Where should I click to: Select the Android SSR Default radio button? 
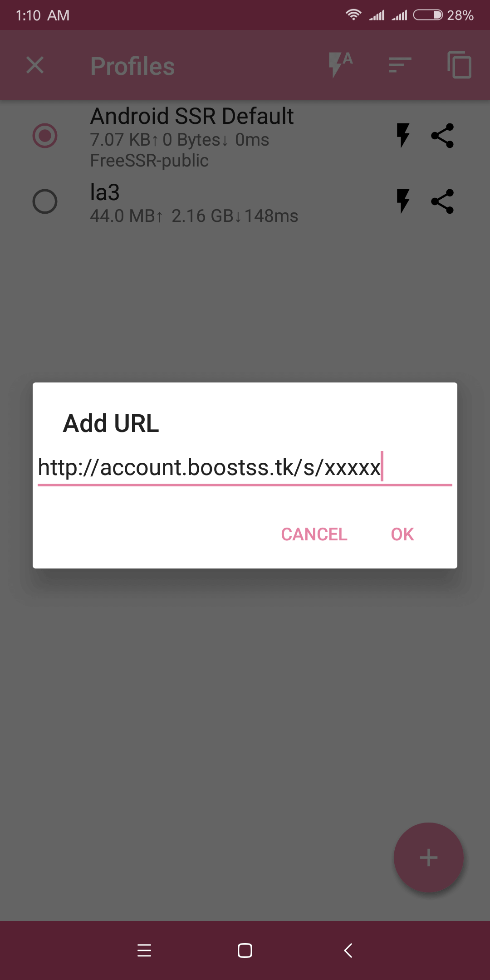click(x=45, y=136)
